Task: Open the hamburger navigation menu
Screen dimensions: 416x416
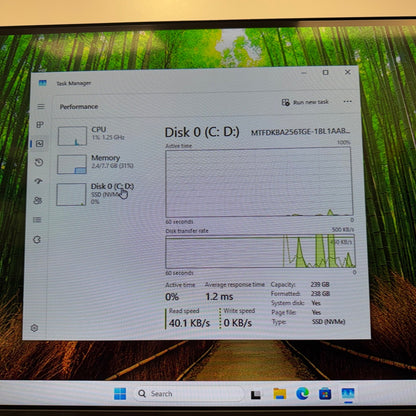Action: click(41, 106)
